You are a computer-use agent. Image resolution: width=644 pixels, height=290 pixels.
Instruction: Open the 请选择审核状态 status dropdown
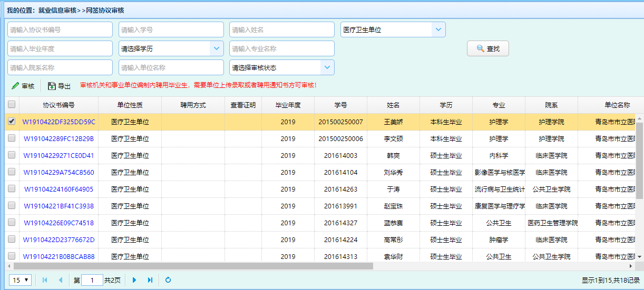(x=327, y=67)
